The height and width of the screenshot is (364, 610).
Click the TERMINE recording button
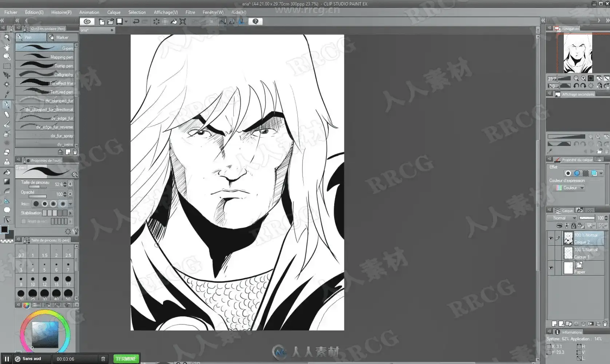click(x=126, y=359)
